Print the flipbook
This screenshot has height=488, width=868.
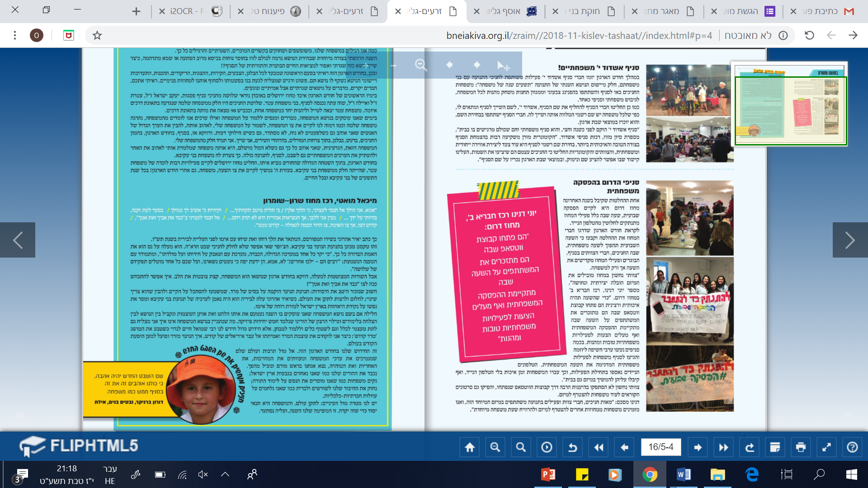point(801,447)
